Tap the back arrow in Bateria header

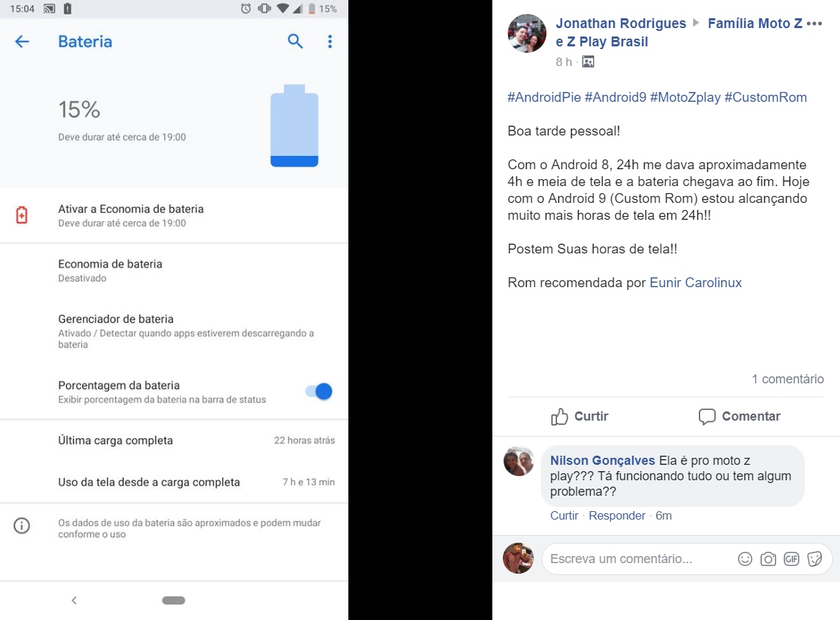pos(22,41)
